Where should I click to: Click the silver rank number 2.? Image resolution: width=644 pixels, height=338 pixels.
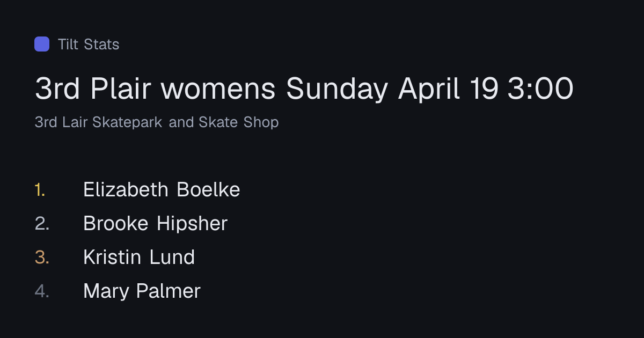tap(42, 223)
